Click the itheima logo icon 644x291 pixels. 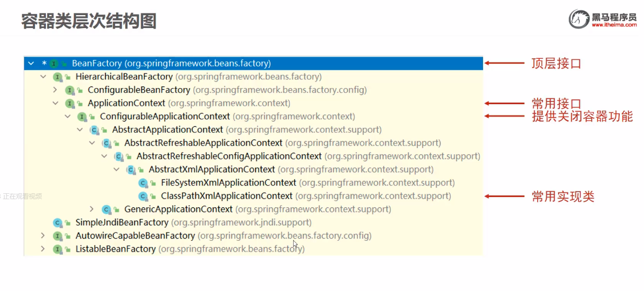(x=579, y=19)
